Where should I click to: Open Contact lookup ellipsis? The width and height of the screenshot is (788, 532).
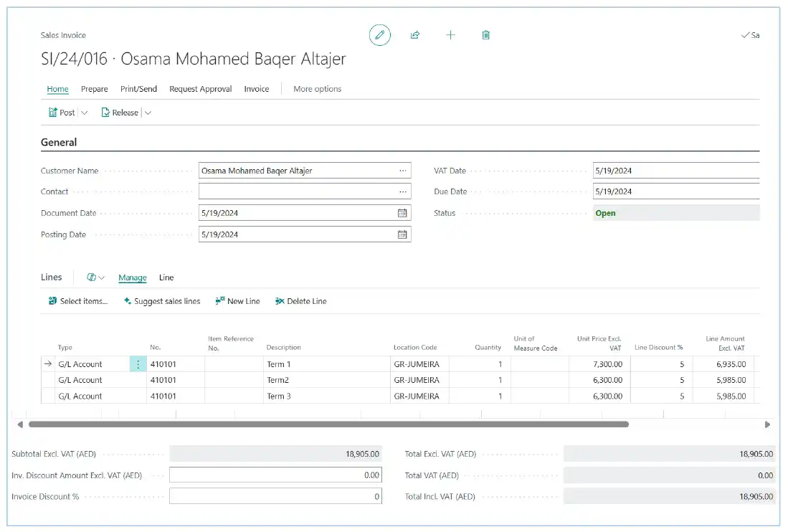(x=402, y=191)
